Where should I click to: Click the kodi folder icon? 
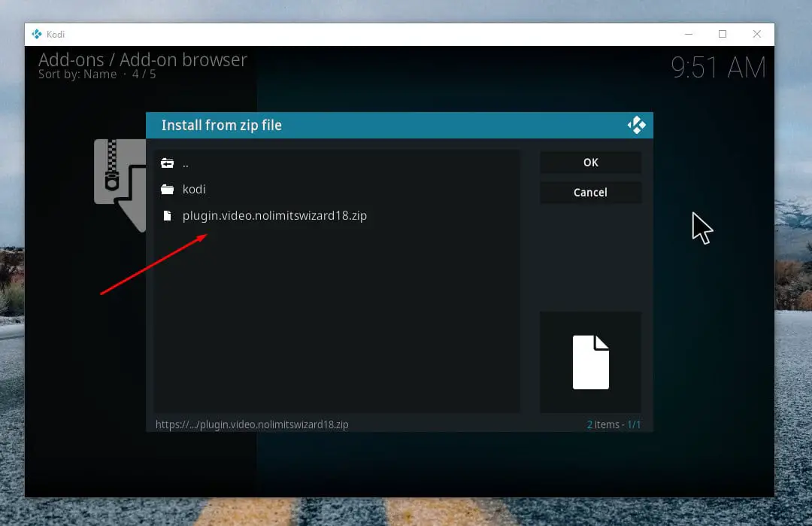click(167, 189)
